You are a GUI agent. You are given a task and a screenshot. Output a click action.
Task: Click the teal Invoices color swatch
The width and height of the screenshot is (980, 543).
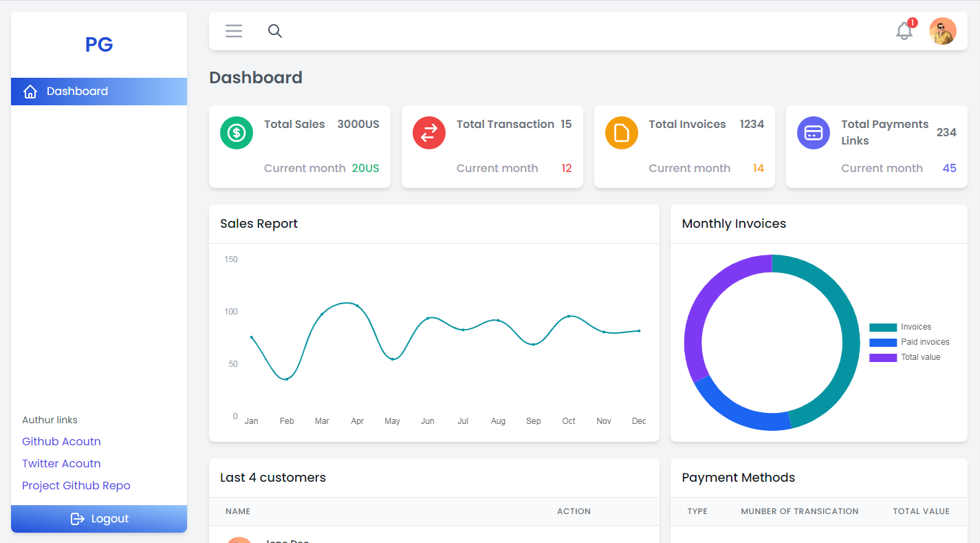pyautogui.click(x=883, y=326)
